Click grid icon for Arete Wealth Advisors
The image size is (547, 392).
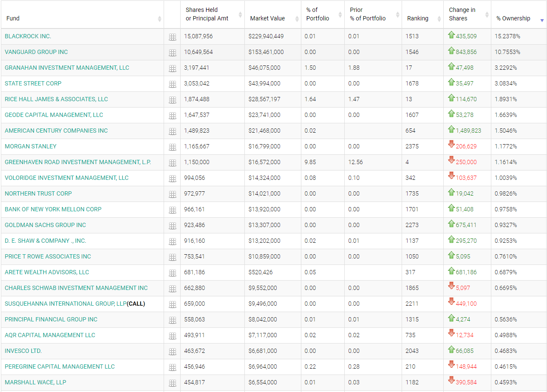[x=172, y=273]
